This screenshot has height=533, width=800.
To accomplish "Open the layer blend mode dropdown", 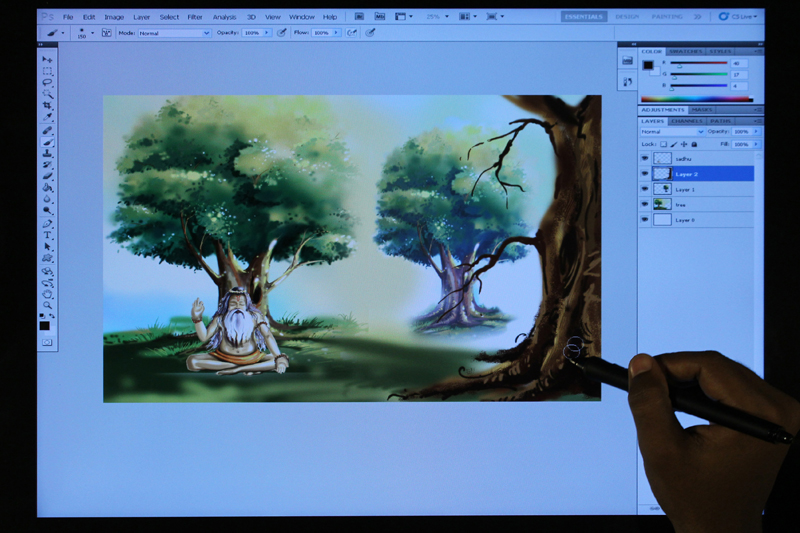I will (672, 131).
